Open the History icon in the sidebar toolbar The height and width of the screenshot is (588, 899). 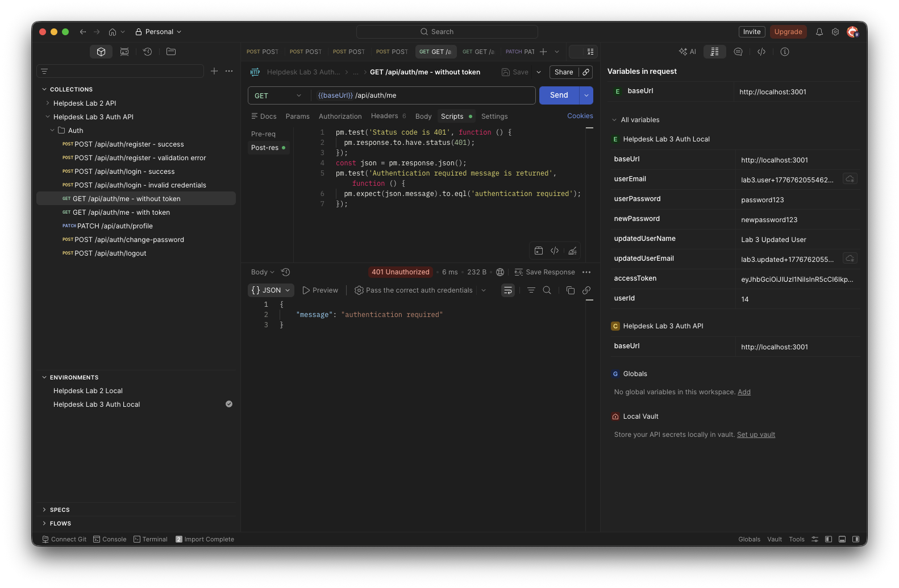pyautogui.click(x=148, y=52)
